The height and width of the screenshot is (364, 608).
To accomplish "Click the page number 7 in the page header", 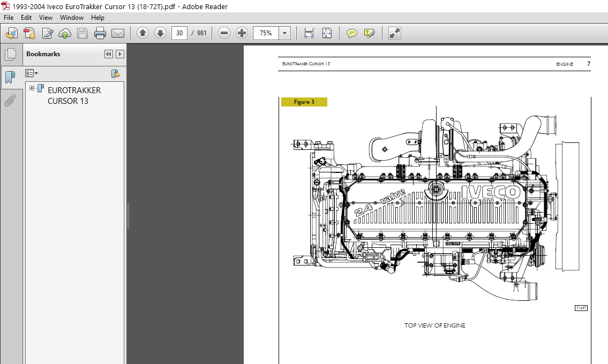I will pyautogui.click(x=589, y=64).
